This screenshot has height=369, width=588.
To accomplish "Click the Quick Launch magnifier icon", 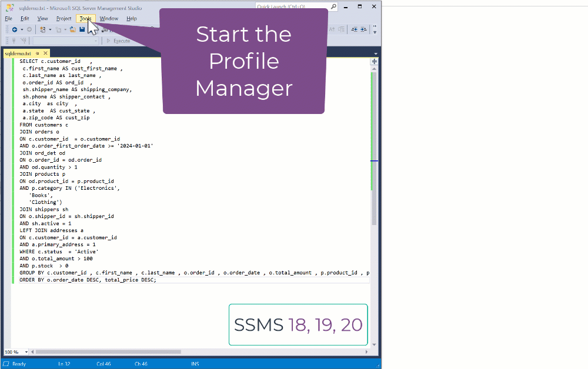I will 333,6.
